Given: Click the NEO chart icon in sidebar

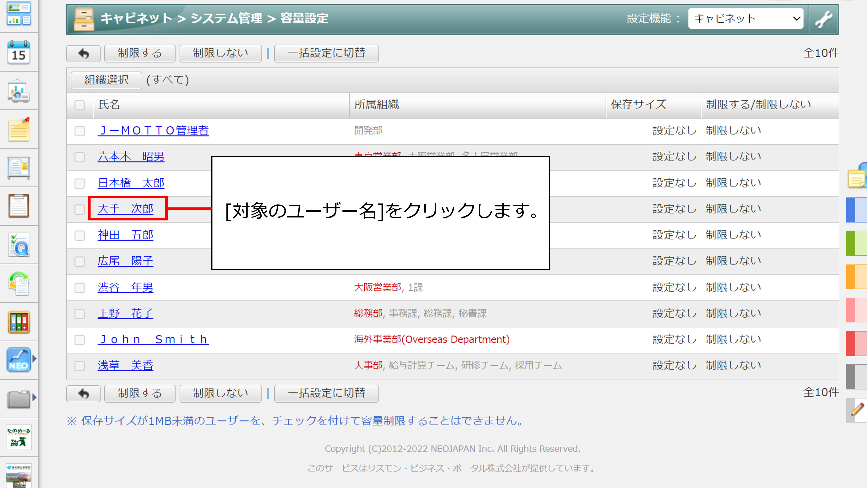Looking at the screenshot, I should 19,360.
